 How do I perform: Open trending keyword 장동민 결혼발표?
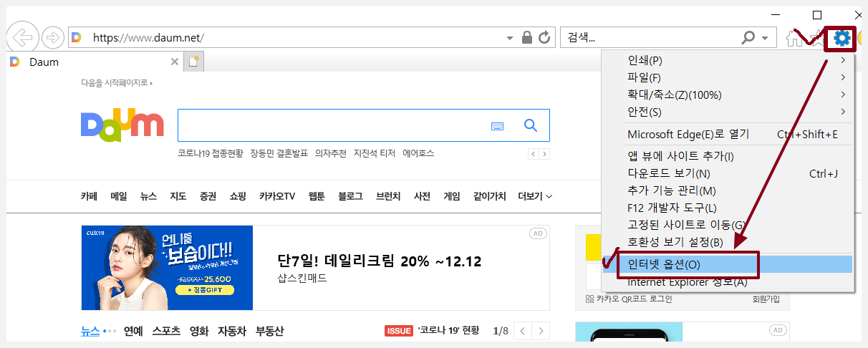(x=279, y=153)
